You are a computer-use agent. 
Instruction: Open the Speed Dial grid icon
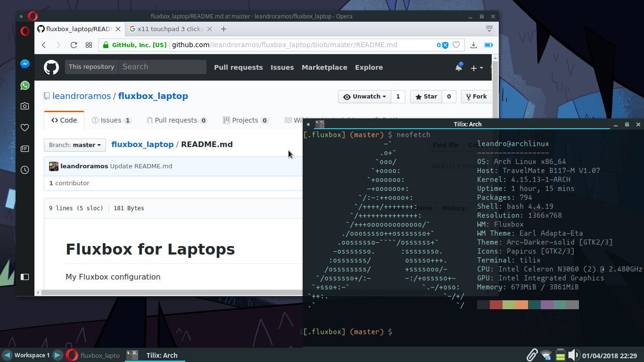(89, 45)
